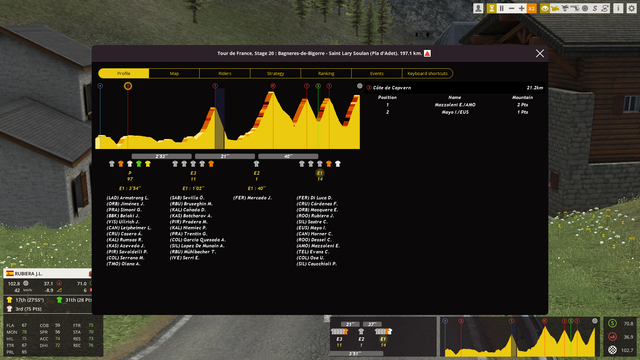The width and height of the screenshot is (640, 360).
Task: Select the grey finish marker on profile
Action: point(360,86)
